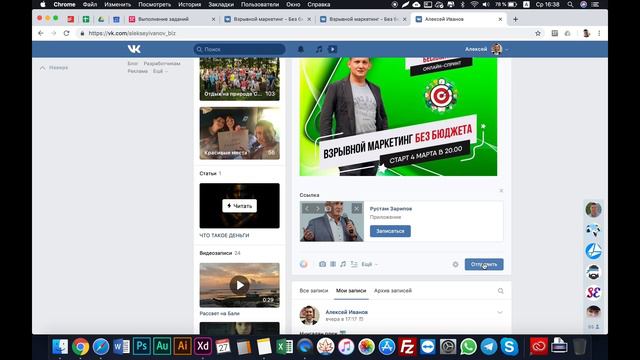
Task: Show previous link preview image arrow
Action: [307, 209]
